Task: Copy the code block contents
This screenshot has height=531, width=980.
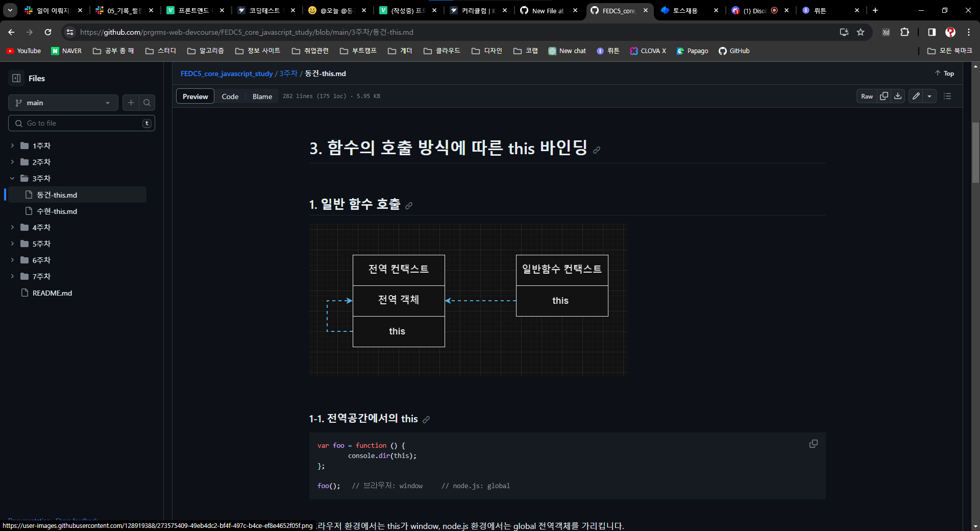Action: (x=814, y=444)
